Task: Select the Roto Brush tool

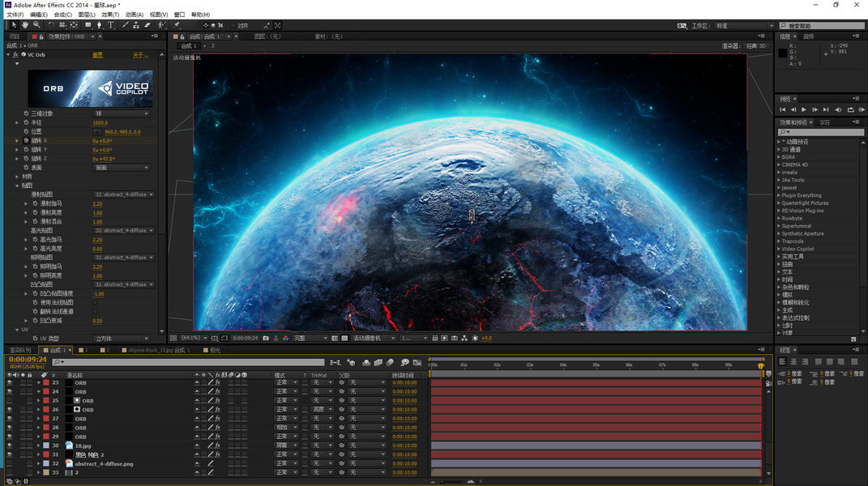Action: [x=161, y=25]
